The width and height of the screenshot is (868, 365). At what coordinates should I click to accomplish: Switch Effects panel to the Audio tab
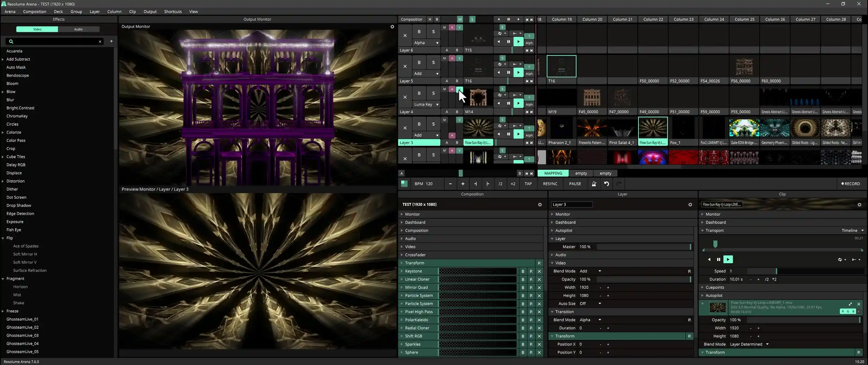tap(78, 29)
